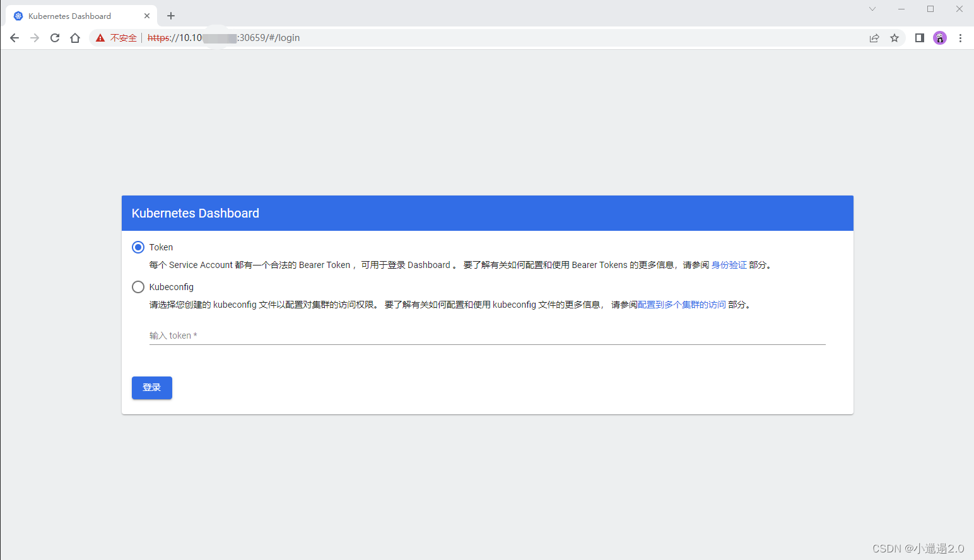Click the grayed-out forward navigation arrow

click(x=34, y=38)
